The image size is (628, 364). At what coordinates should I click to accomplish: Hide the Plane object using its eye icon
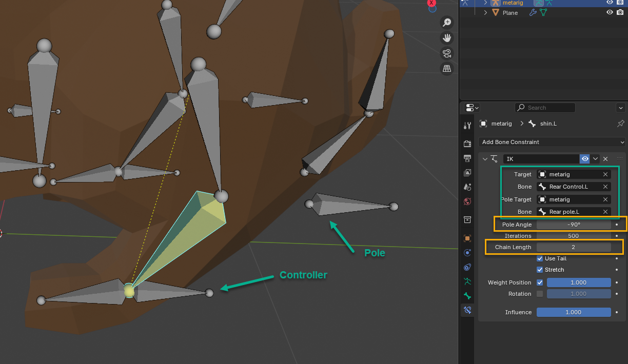pyautogui.click(x=610, y=13)
